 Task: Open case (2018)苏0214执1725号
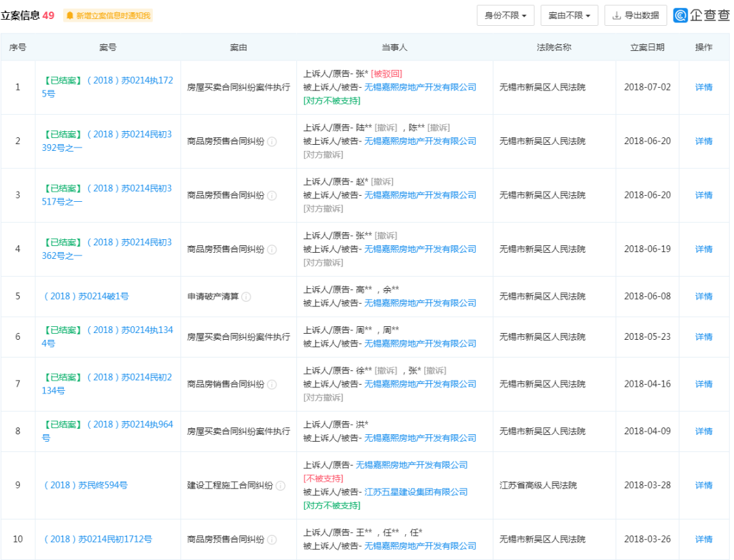(107, 87)
